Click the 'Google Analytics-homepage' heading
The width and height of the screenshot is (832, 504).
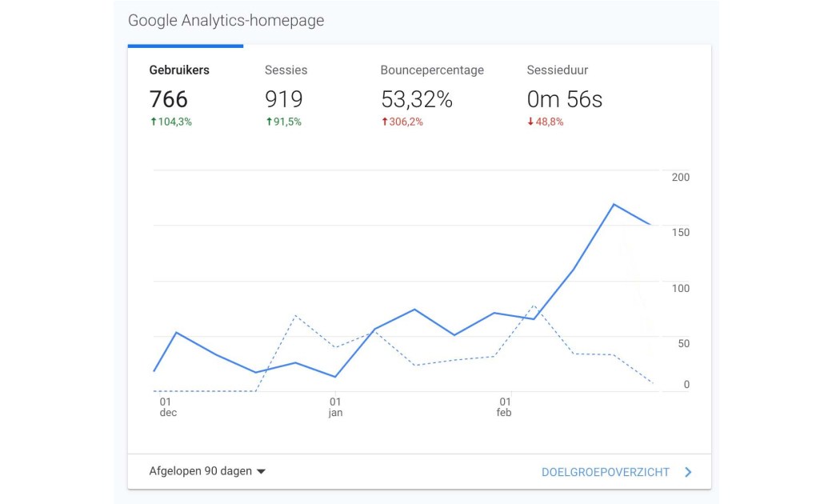tap(226, 21)
